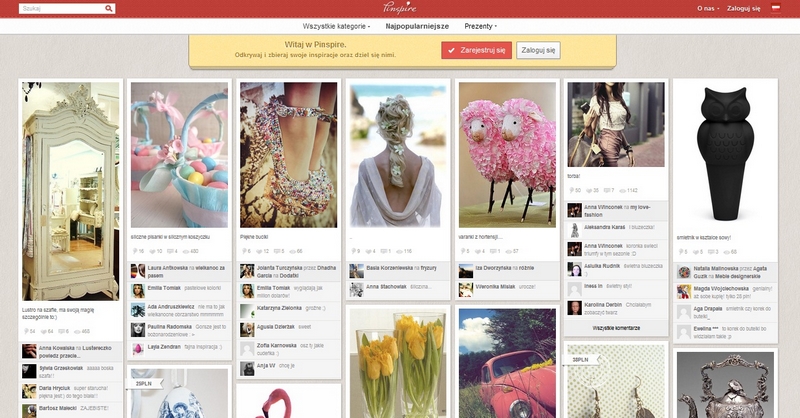Screen dimensions: 800x418
Task: Click the name Daria Hryciuk
Action: (x=55, y=388)
